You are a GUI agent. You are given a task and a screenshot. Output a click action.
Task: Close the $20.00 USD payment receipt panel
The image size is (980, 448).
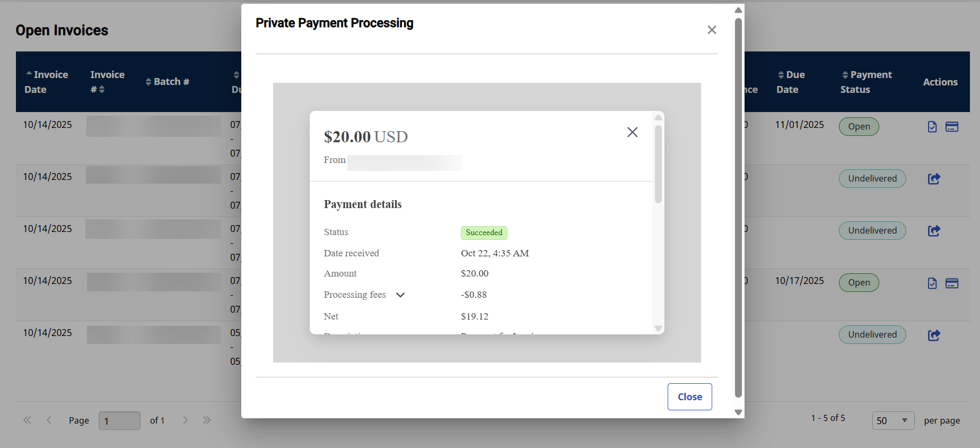coord(632,132)
